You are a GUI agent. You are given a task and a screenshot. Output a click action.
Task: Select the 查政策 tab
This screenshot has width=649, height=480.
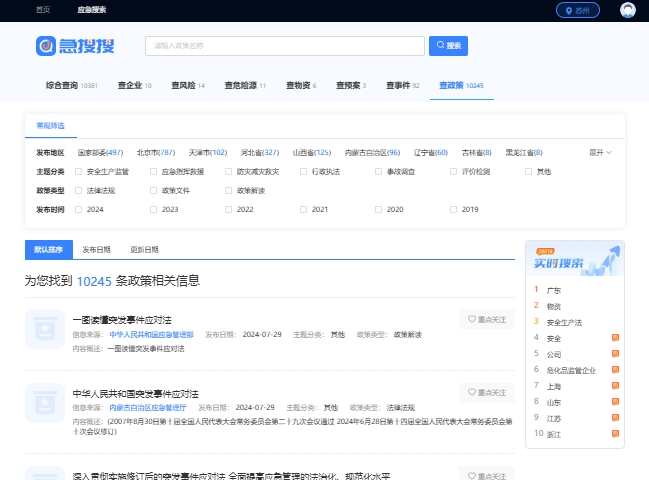tap(461, 85)
